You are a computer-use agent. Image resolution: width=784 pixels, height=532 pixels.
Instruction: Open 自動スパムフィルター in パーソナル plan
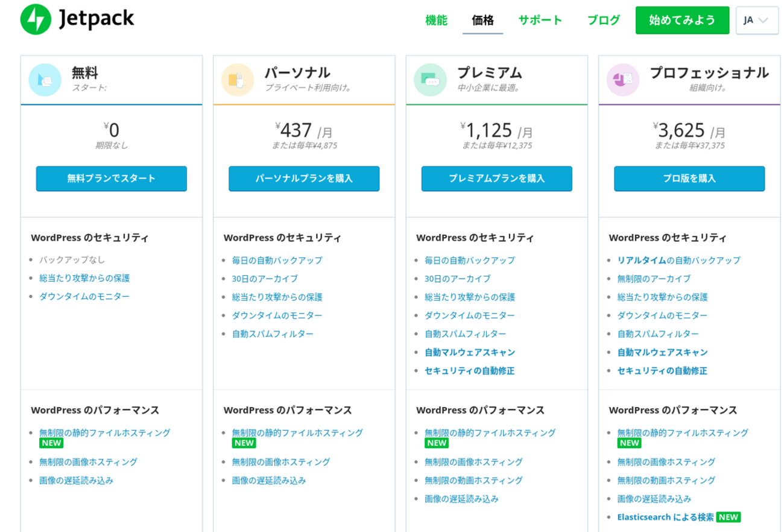pyautogui.click(x=273, y=334)
